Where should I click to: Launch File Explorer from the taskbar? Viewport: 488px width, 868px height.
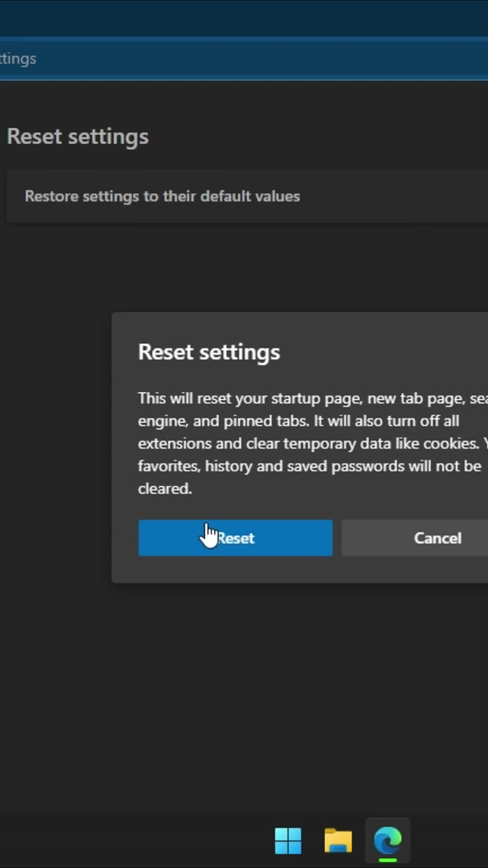[x=338, y=841]
